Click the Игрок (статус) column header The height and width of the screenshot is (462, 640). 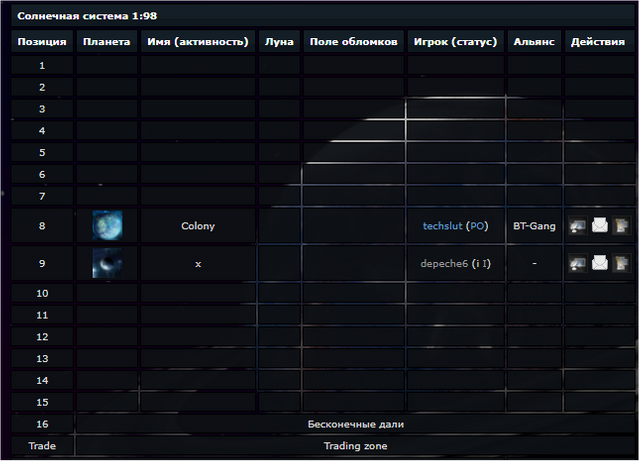pos(456,42)
